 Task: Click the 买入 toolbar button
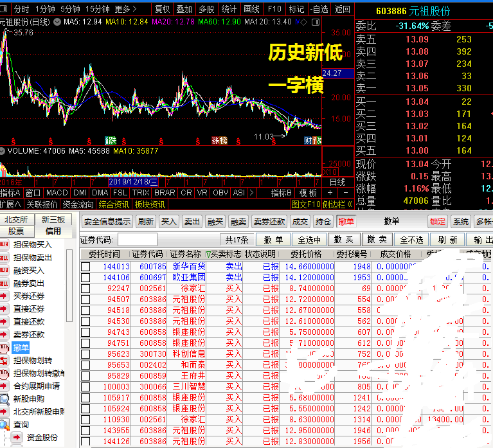pos(169,222)
